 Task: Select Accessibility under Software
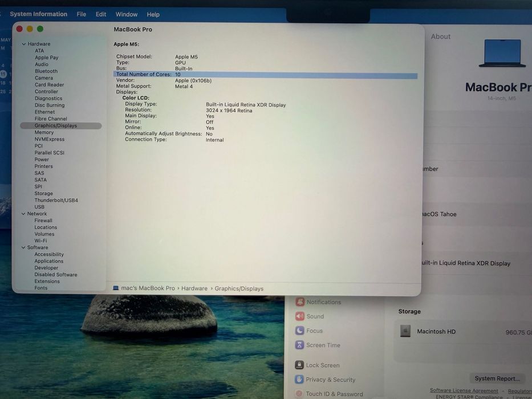click(49, 254)
